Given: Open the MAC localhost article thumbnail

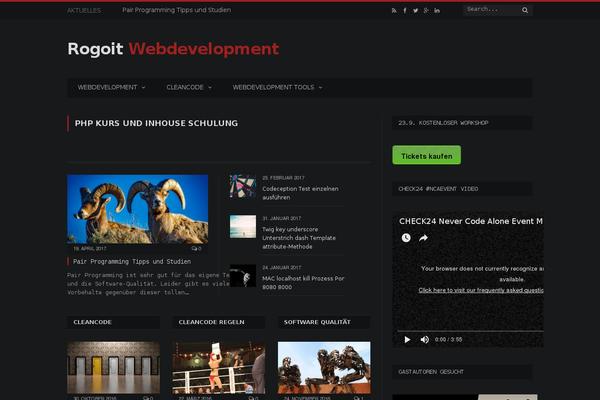Looking at the screenshot, I should (243, 276).
